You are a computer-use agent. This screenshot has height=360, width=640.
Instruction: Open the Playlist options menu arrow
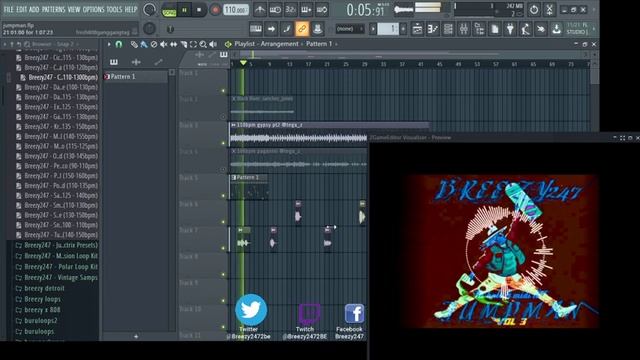[x=109, y=44]
